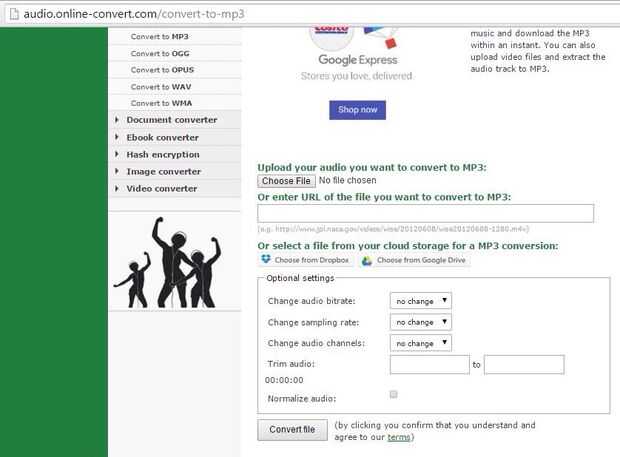Enable the Normalize audio checkbox

pos(393,394)
